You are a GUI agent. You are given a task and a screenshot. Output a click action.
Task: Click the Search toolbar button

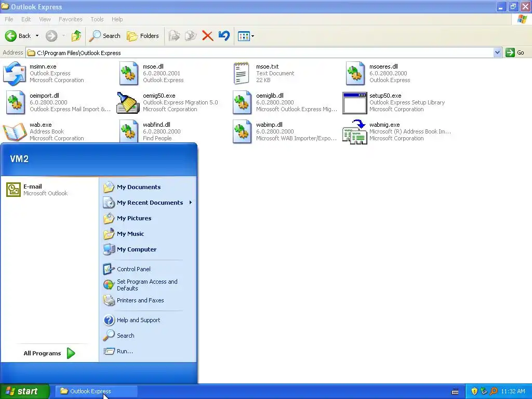(105, 36)
